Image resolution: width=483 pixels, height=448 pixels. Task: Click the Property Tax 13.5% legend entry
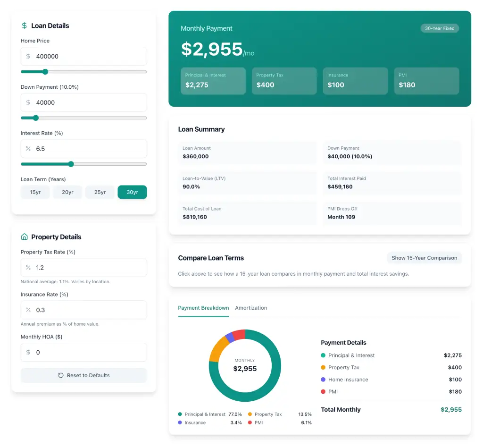tap(280, 414)
